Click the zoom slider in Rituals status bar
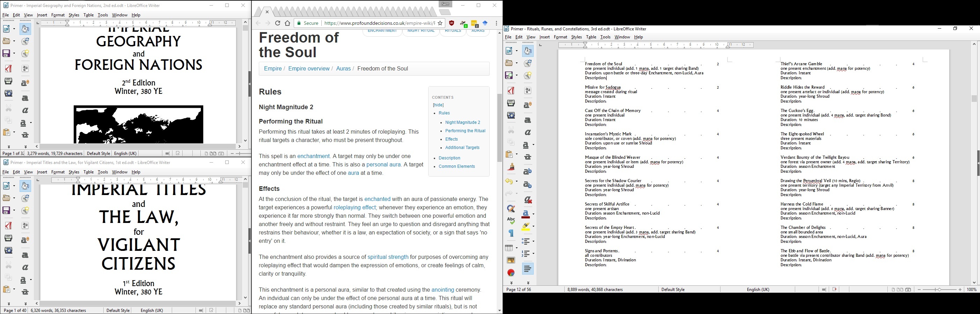 pos(939,290)
